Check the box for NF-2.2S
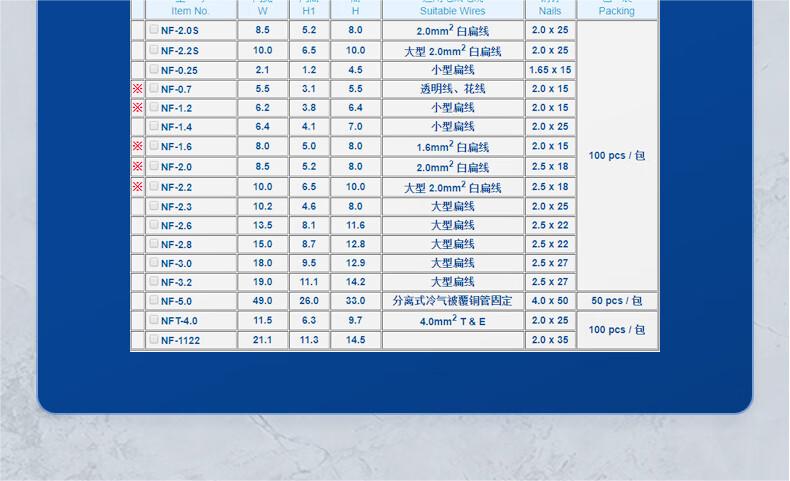 (154, 50)
